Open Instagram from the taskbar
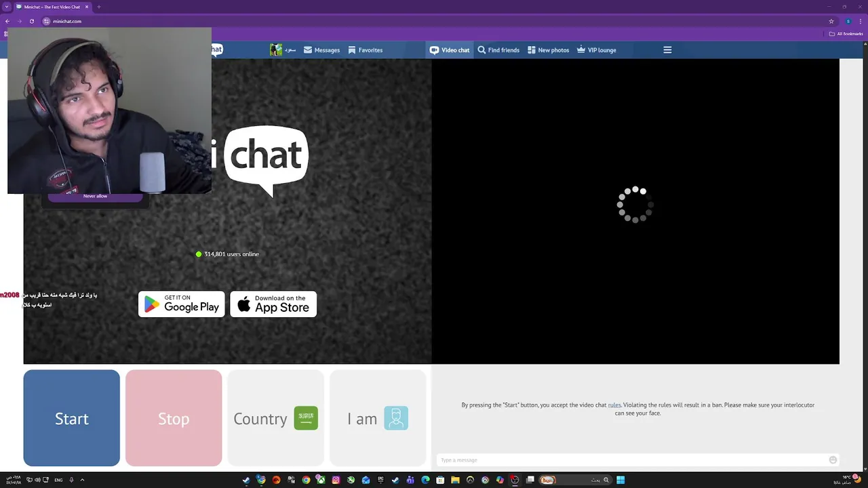This screenshot has height=488, width=868. pos(336,480)
